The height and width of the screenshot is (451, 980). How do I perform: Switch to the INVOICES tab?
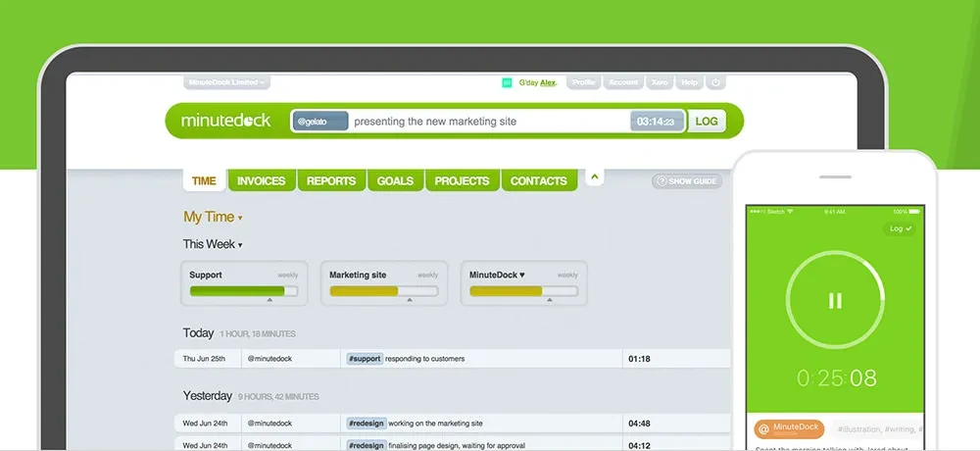pyautogui.click(x=262, y=180)
